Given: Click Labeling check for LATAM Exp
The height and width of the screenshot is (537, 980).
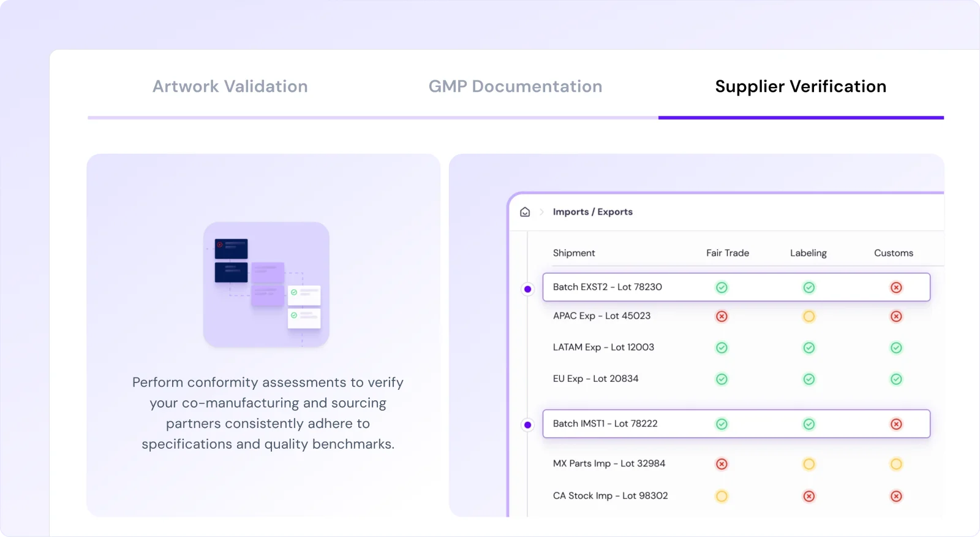Looking at the screenshot, I should 809,348.
